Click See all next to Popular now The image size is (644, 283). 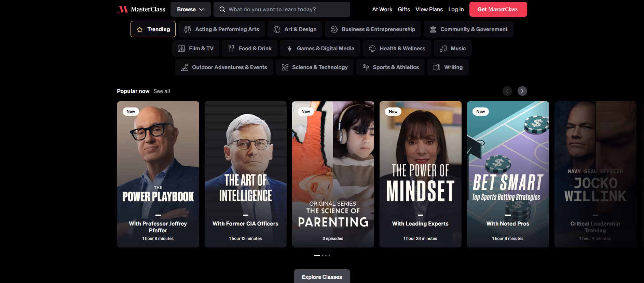pyautogui.click(x=162, y=91)
